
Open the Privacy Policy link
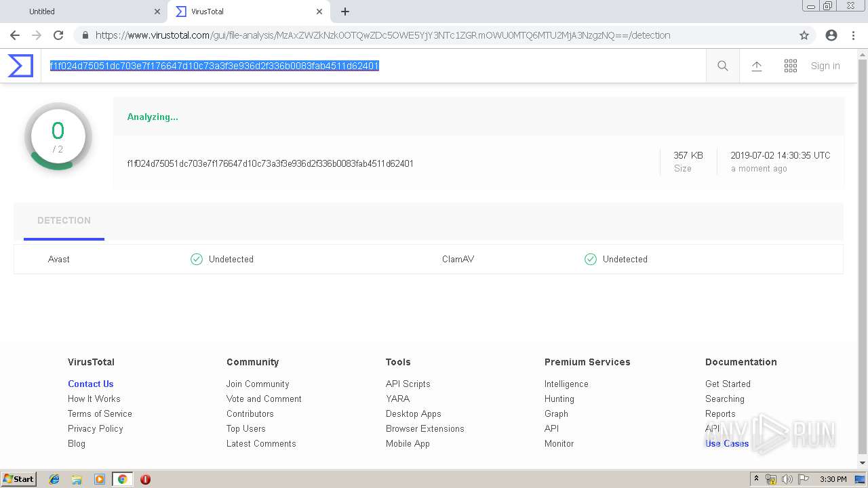96,428
